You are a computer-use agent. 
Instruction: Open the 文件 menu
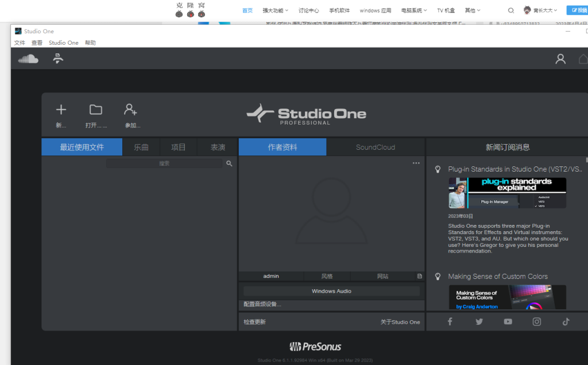pos(20,42)
